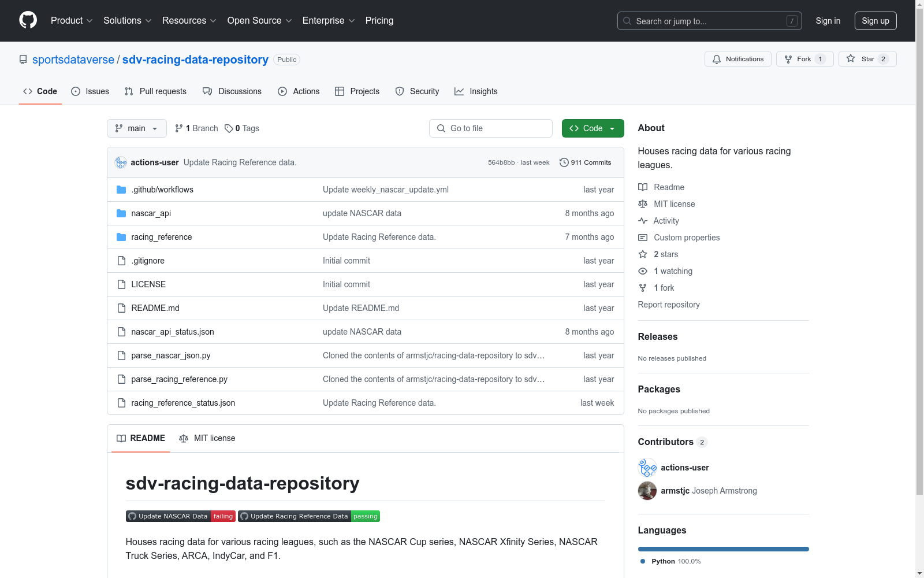
Task: Click the Update NASCAR Data failing badge
Action: (181, 516)
